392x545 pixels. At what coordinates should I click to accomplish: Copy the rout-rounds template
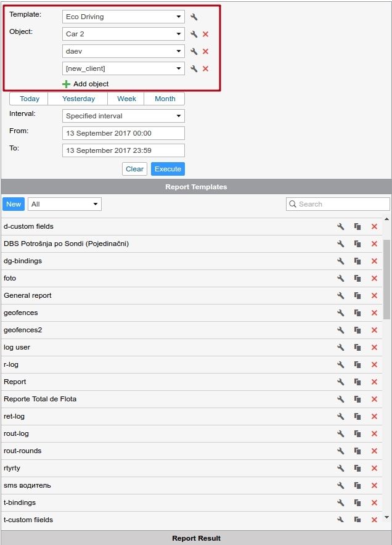pyautogui.click(x=357, y=451)
